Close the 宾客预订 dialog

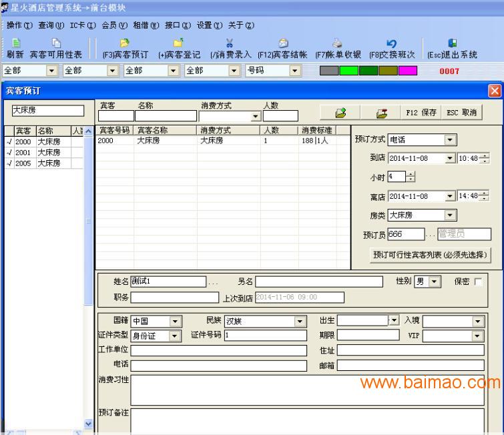[495, 91]
